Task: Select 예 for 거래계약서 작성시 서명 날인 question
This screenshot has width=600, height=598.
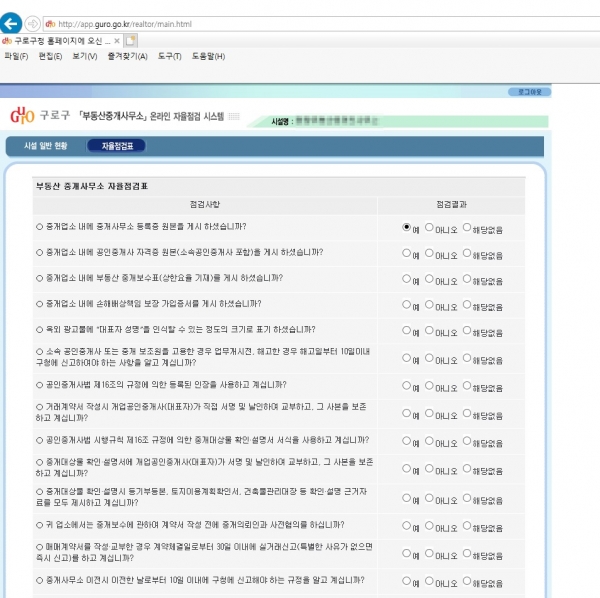Action: (x=406, y=413)
